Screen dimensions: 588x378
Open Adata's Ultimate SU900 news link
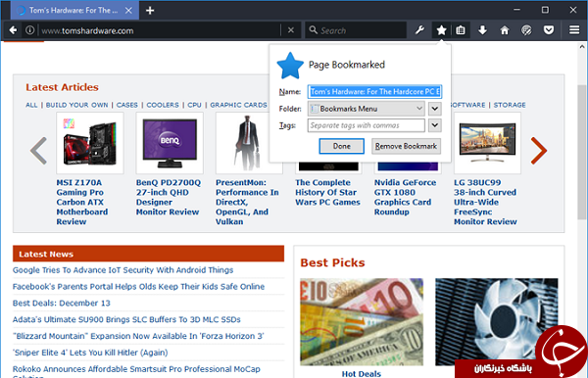coord(126,319)
